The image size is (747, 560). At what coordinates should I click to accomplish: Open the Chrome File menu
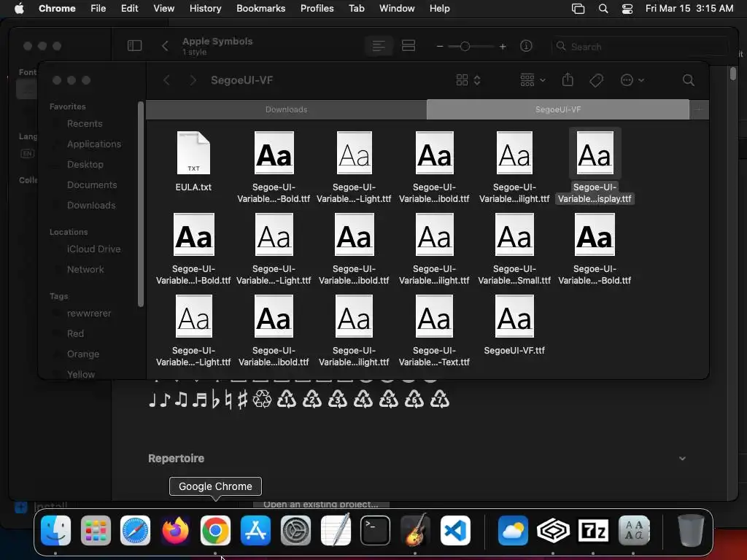[x=98, y=9]
